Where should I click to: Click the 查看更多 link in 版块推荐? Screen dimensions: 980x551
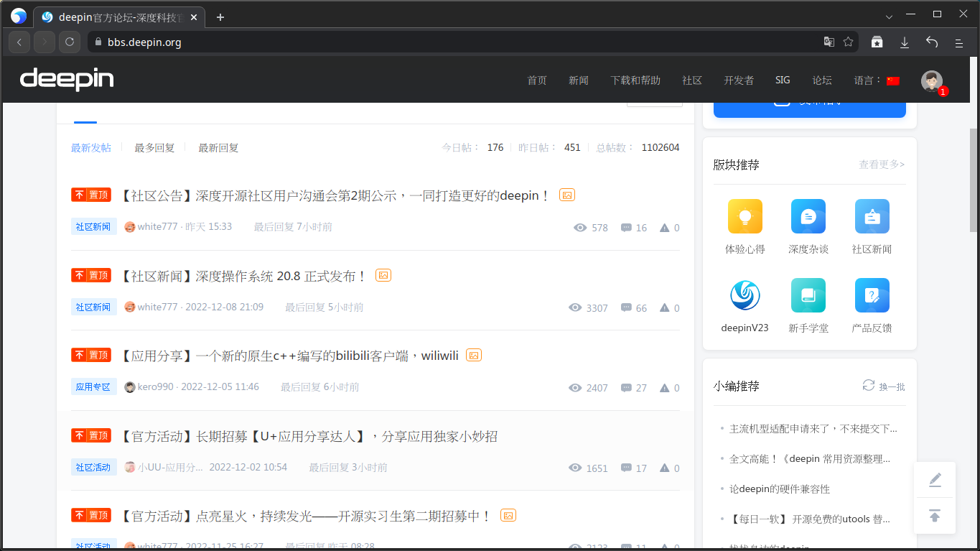[x=881, y=165]
